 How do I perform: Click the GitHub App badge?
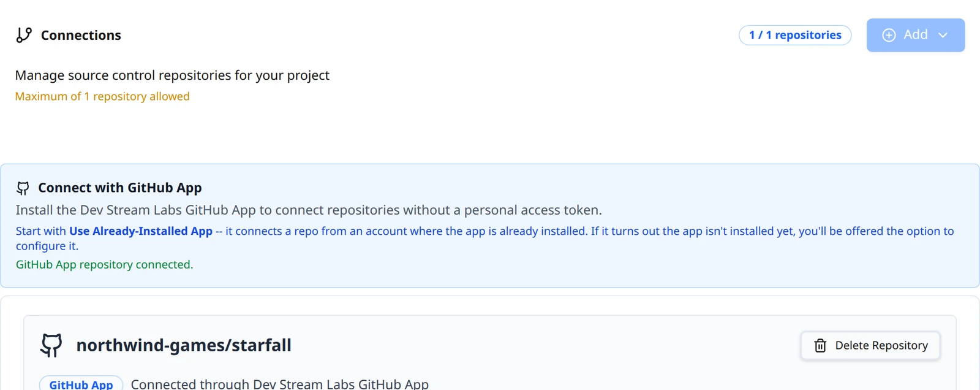[81, 384]
